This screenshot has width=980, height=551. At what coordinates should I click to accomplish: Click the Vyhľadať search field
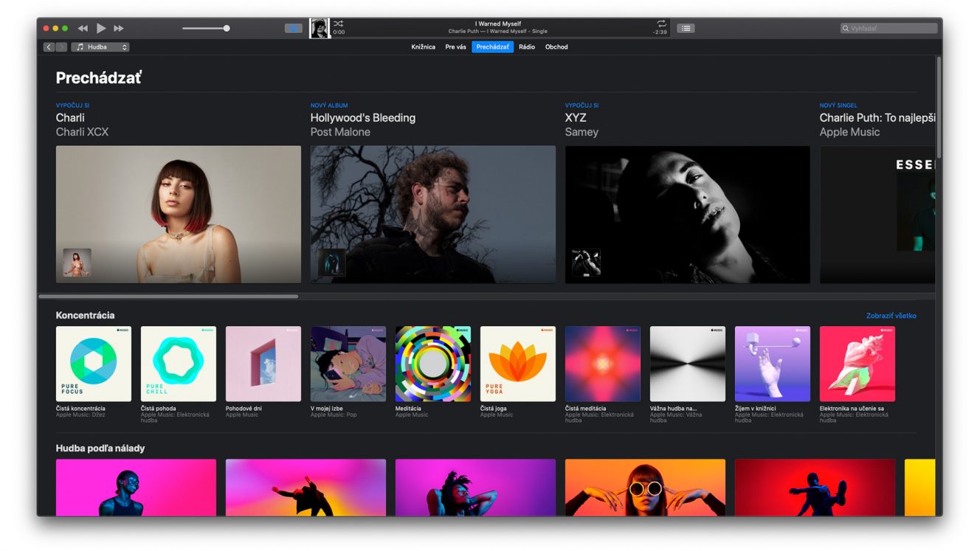tap(889, 28)
